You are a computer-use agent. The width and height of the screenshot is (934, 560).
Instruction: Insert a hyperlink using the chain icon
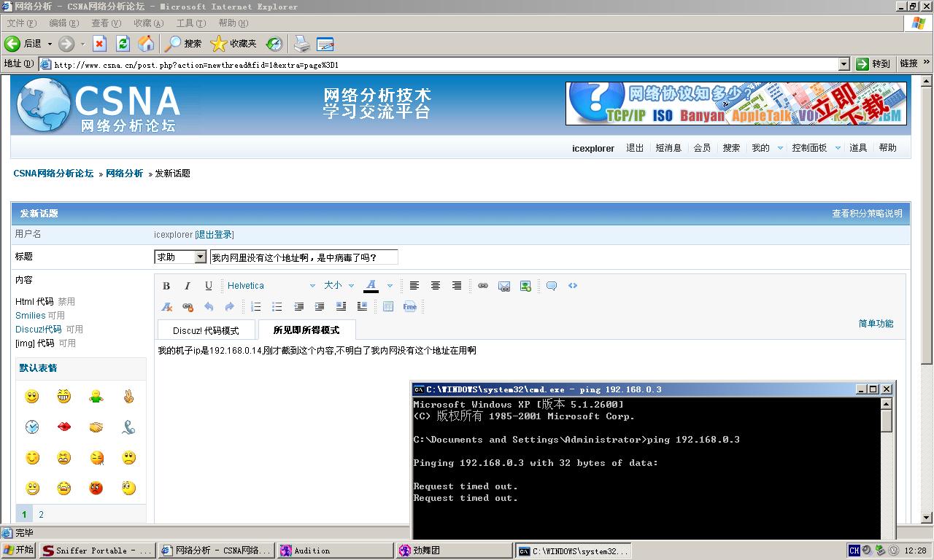[483, 286]
